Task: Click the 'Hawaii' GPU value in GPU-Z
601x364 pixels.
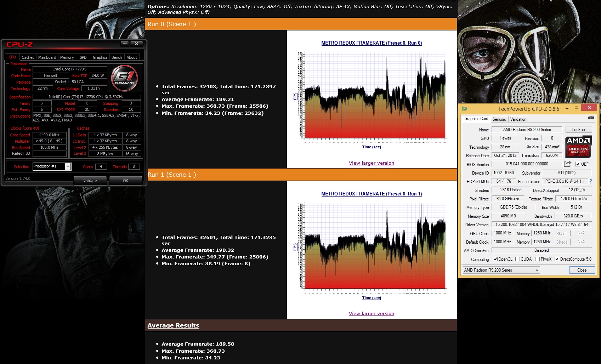Action: [505, 138]
